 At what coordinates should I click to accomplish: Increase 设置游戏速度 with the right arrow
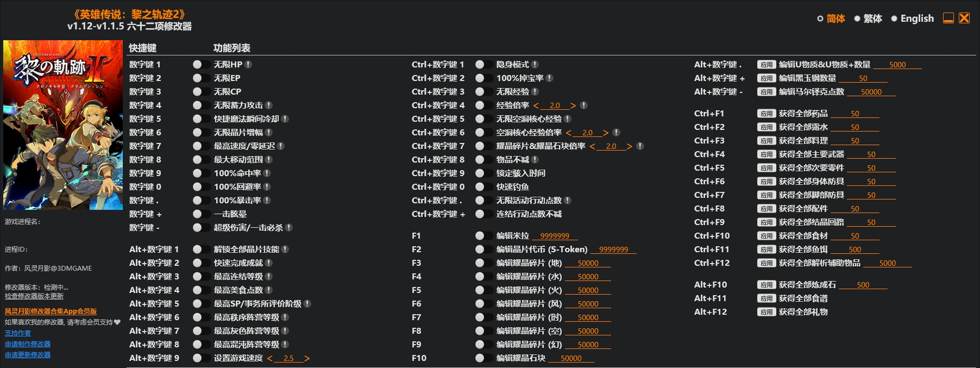point(307,358)
